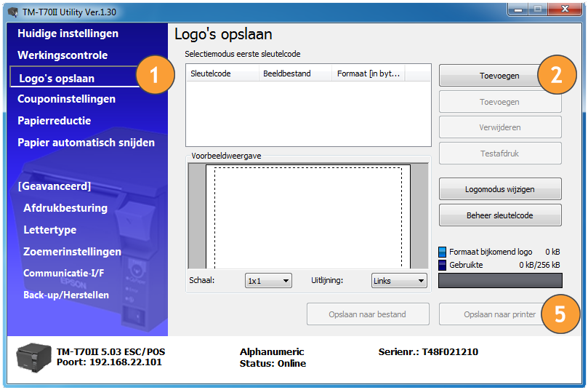Screen dimensions: 588x390
Task: Click the Sleutelcode column header
Action: [x=222, y=73]
